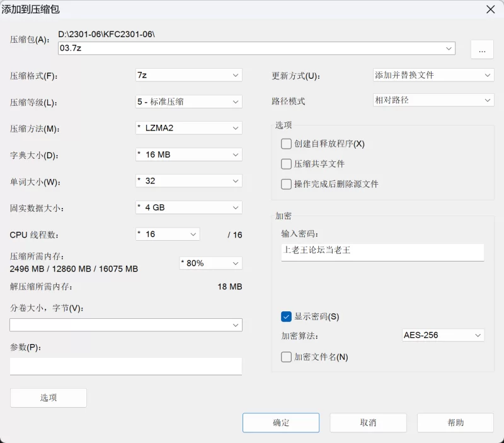Click the browse "..." button for archive path
The height and width of the screenshot is (443, 504).
click(482, 50)
